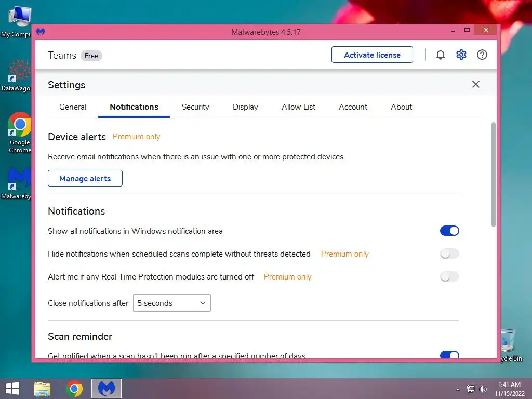Open the notifications bell icon
This screenshot has width=532, height=399.
(441, 55)
